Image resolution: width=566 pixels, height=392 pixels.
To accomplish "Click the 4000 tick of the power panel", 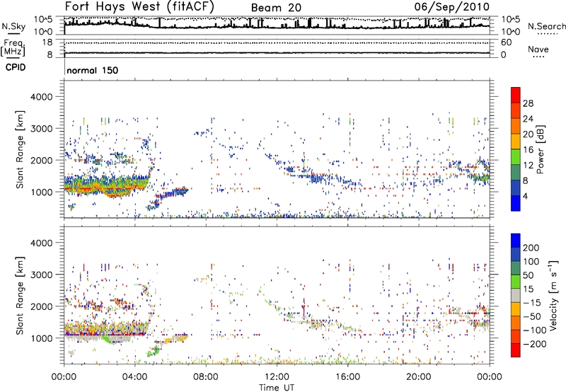I will [x=42, y=97].
